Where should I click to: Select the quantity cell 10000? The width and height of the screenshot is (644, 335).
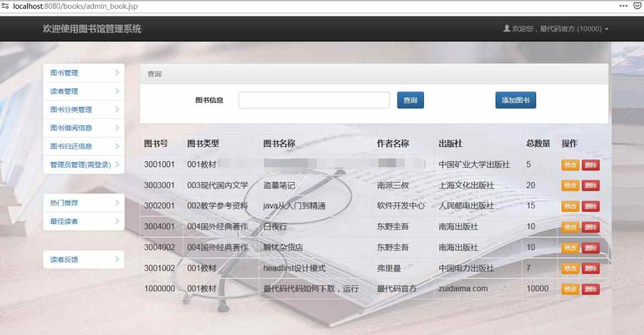pos(538,289)
